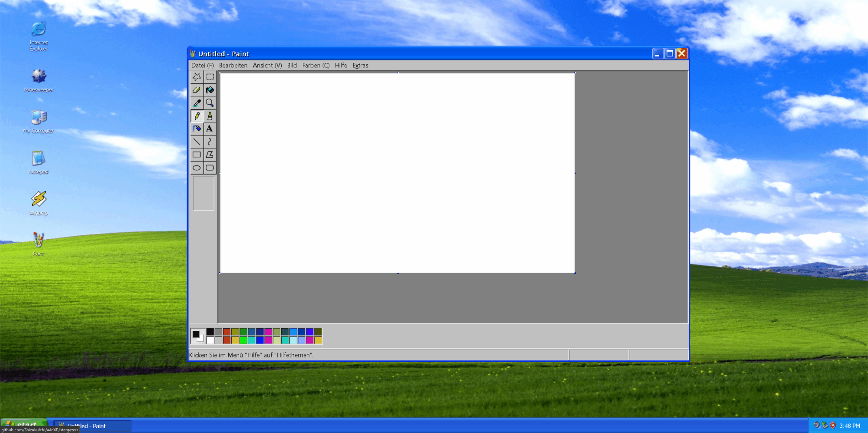Click the red shield tray icon
The height and width of the screenshot is (433, 868).
[832, 426]
